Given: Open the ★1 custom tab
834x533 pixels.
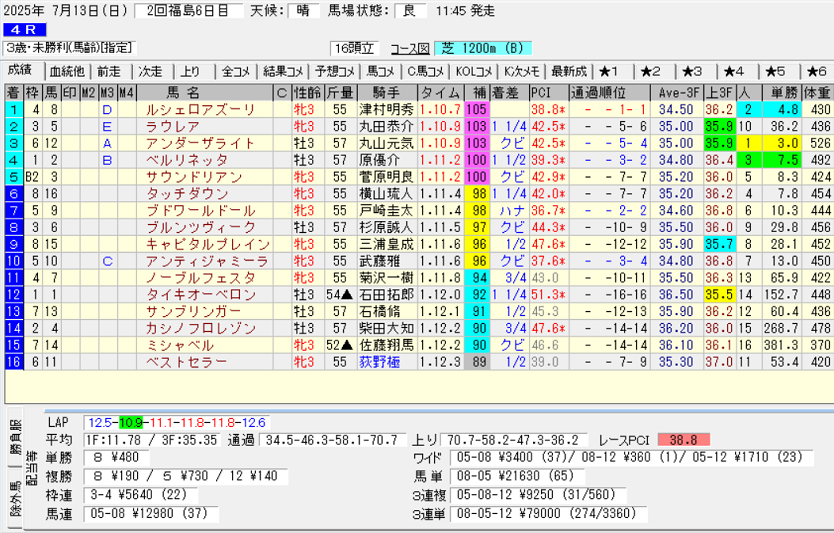Looking at the screenshot, I should (x=610, y=71).
